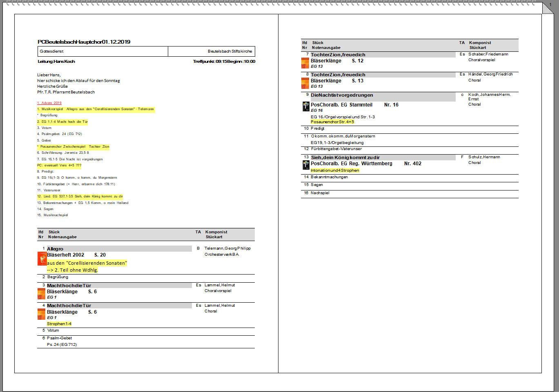The image size is (559, 392).
Task: Click the Bläserklänge cover icon beside S. 13
Action: click(305, 83)
